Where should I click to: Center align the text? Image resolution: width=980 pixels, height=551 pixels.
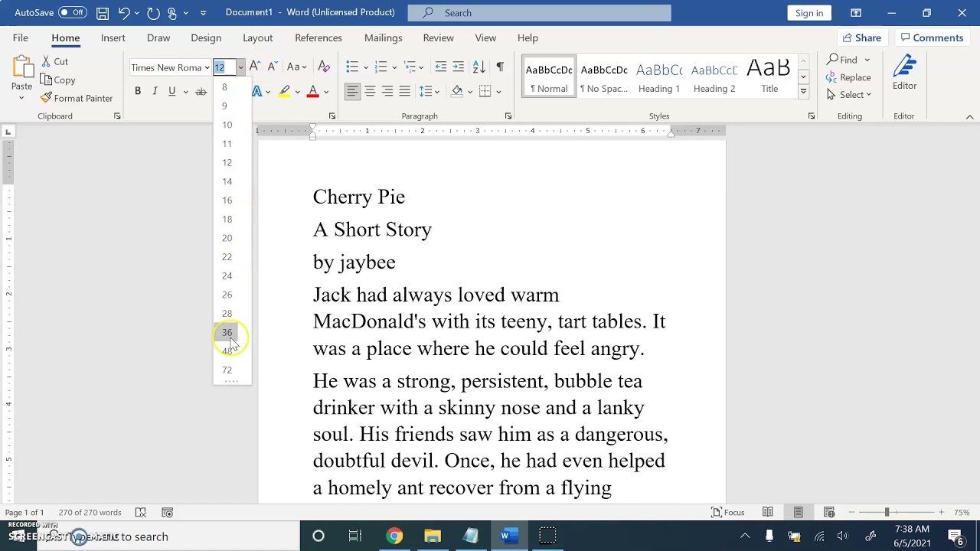tap(370, 91)
